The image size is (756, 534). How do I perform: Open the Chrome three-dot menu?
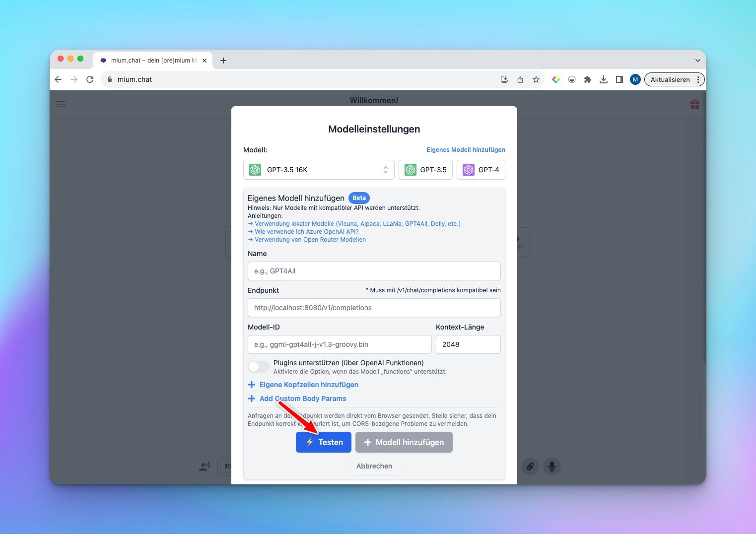pyautogui.click(x=698, y=79)
